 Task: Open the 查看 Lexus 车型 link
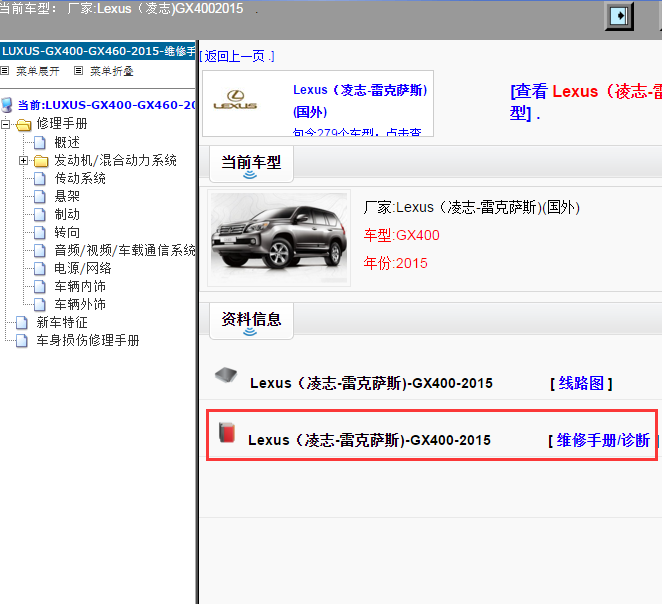(586, 102)
